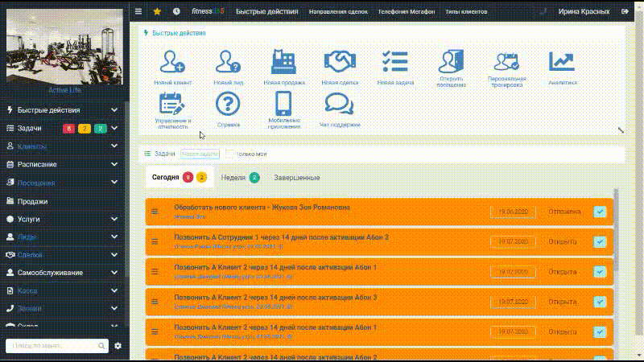Image resolution: width=644 pixels, height=362 pixels.
Task: Open Телефония Мегафон in top bar
Action: click(x=407, y=11)
